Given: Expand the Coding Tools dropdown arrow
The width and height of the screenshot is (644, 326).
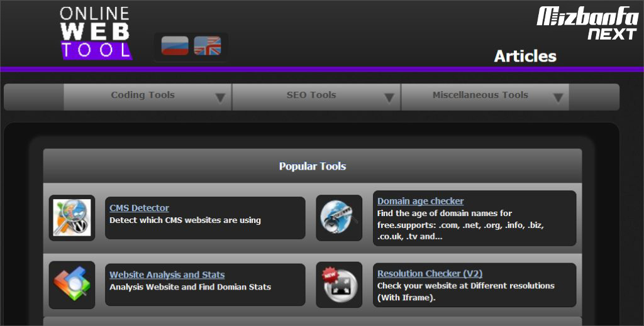Looking at the screenshot, I should click(x=221, y=97).
